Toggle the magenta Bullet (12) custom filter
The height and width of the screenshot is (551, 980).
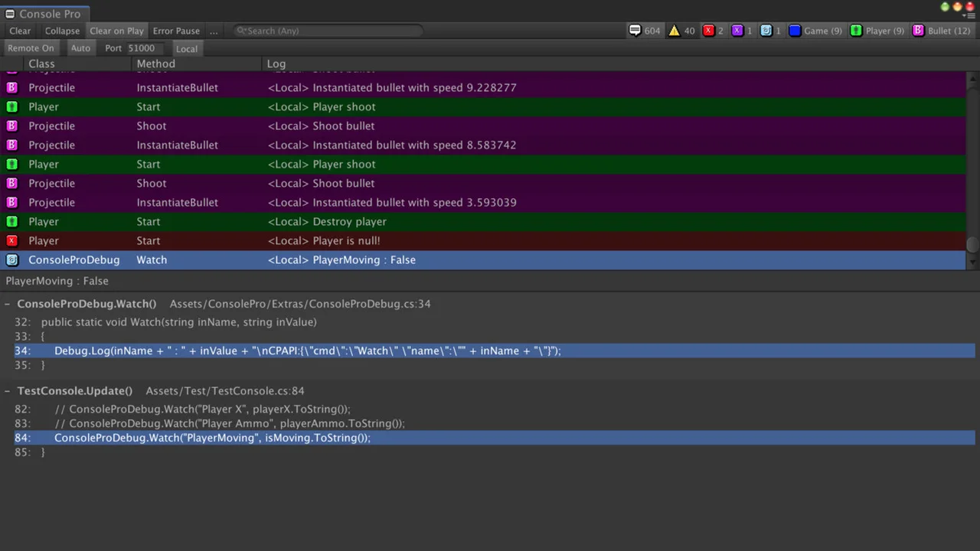(x=942, y=31)
